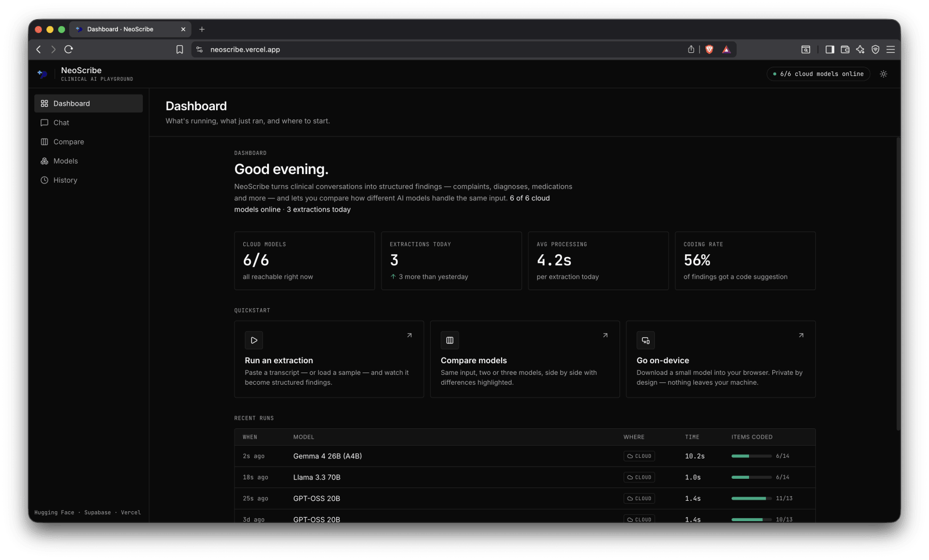Viewport: 929px width, 560px height.
Task: Click the Cloud Models 6/6 stat card
Action: point(305,261)
